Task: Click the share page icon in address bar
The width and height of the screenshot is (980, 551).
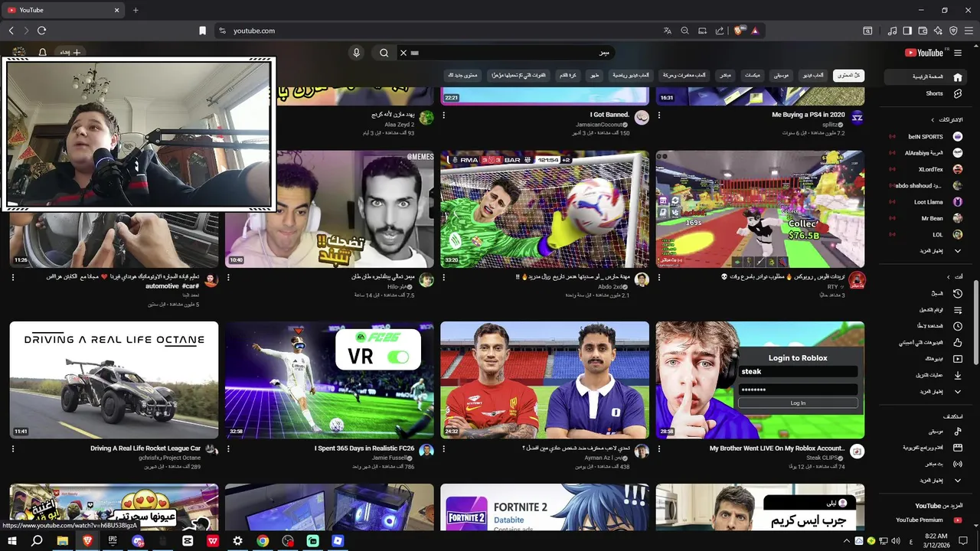Action: click(720, 31)
